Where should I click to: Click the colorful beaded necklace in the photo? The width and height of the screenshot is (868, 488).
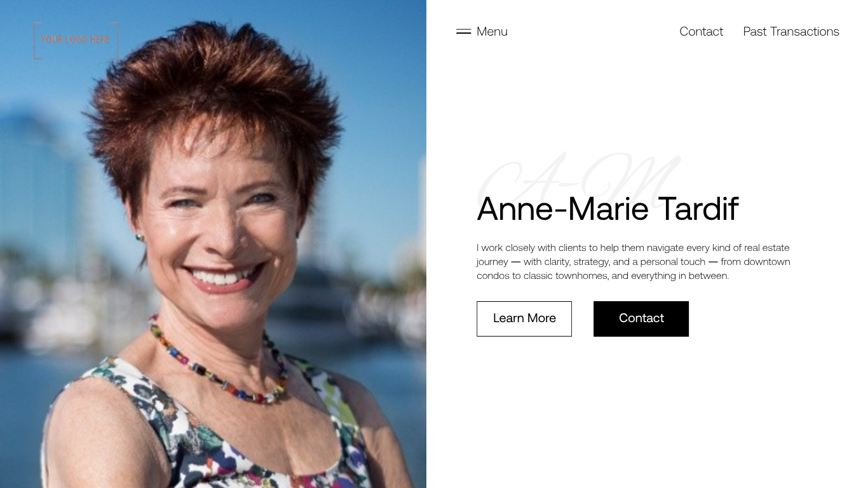216,365
